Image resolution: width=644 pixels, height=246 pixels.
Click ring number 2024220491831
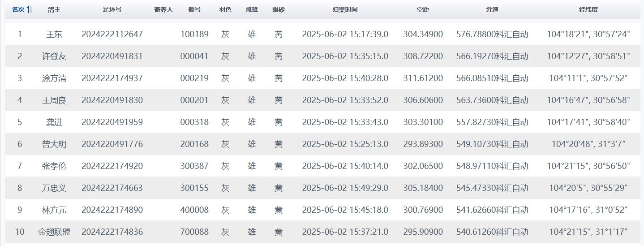[x=112, y=56]
